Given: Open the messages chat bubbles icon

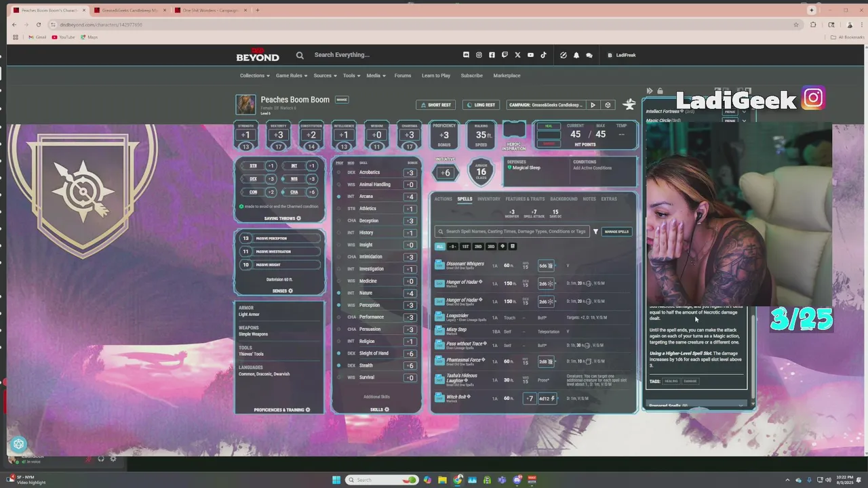Looking at the screenshot, I should click(x=589, y=55).
